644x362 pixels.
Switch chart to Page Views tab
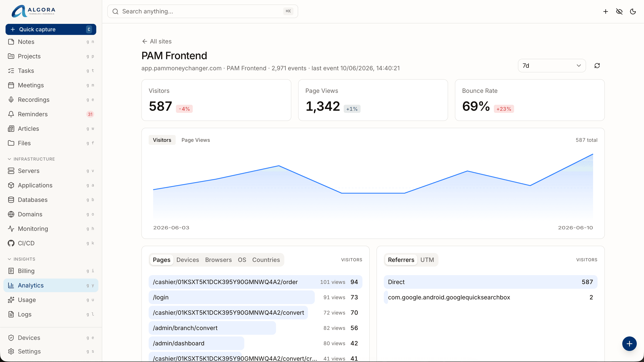click(x=195, y=140)
